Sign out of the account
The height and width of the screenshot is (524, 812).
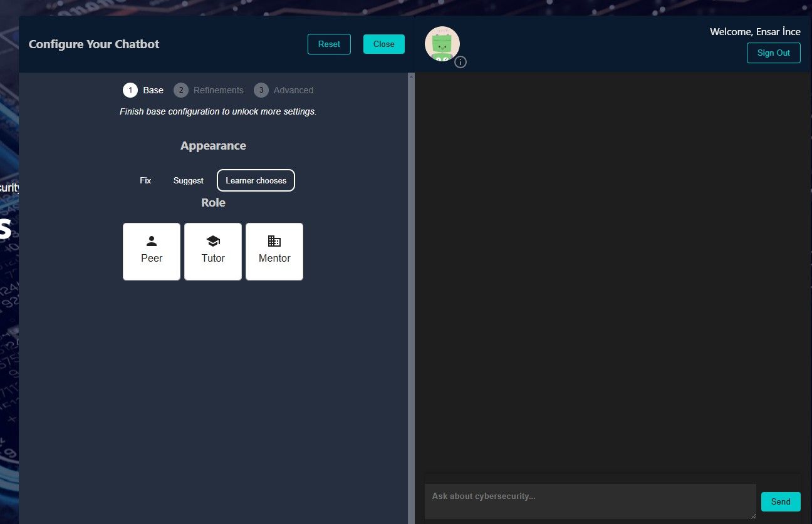click(774, 53)
